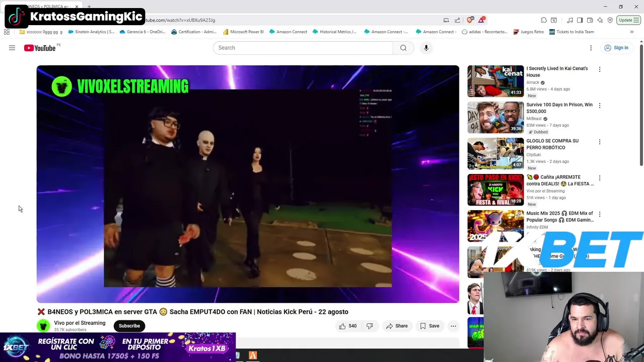Go to YouTube home via the logo

[x=40, y=48]
